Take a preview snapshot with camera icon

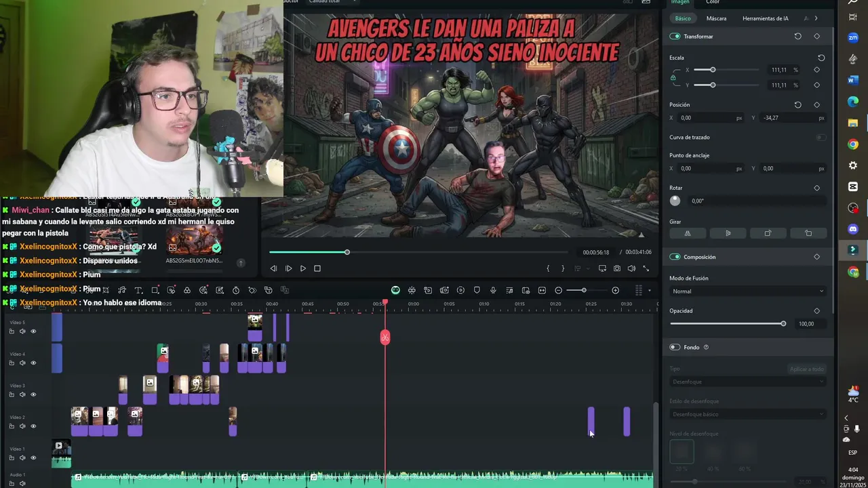[x=616, y=268]
